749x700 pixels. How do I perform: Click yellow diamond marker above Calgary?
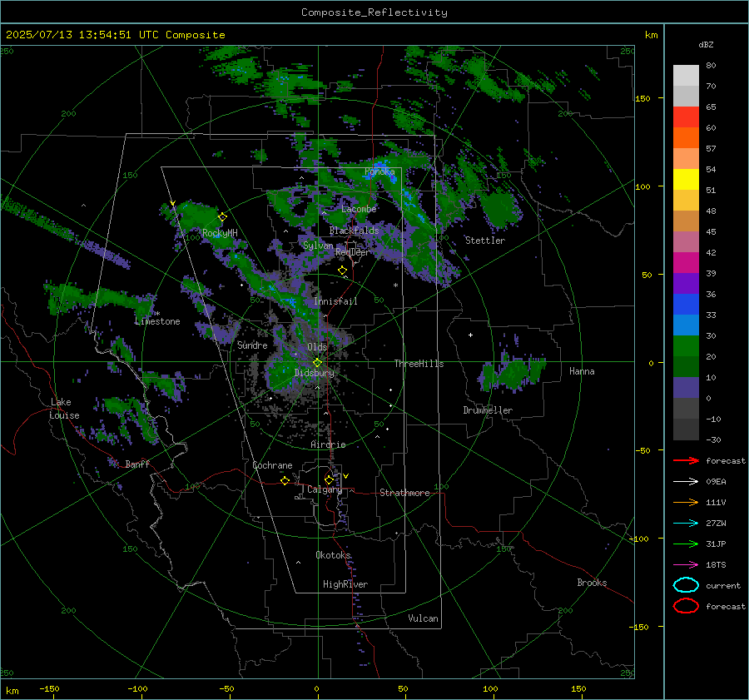329,479
